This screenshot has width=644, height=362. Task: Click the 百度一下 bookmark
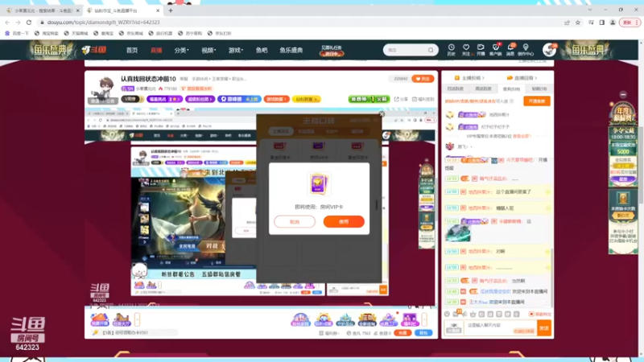17,33
